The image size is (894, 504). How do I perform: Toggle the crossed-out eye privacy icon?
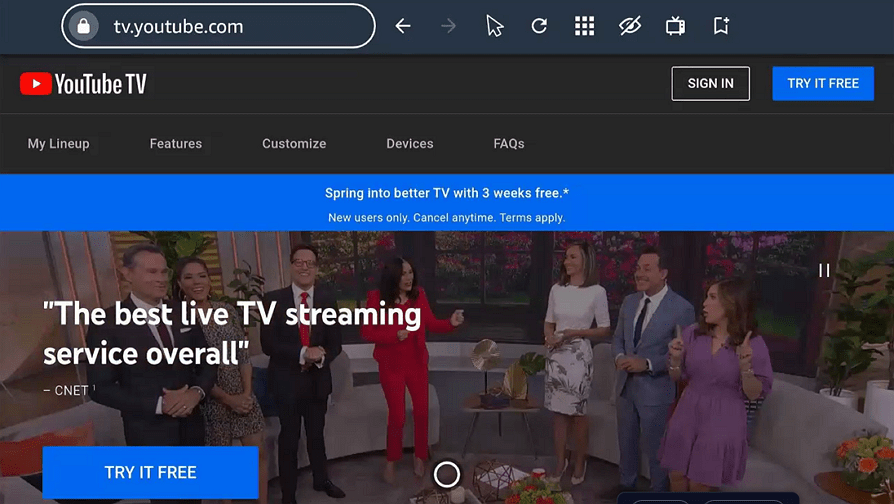[x=630, y=26]
